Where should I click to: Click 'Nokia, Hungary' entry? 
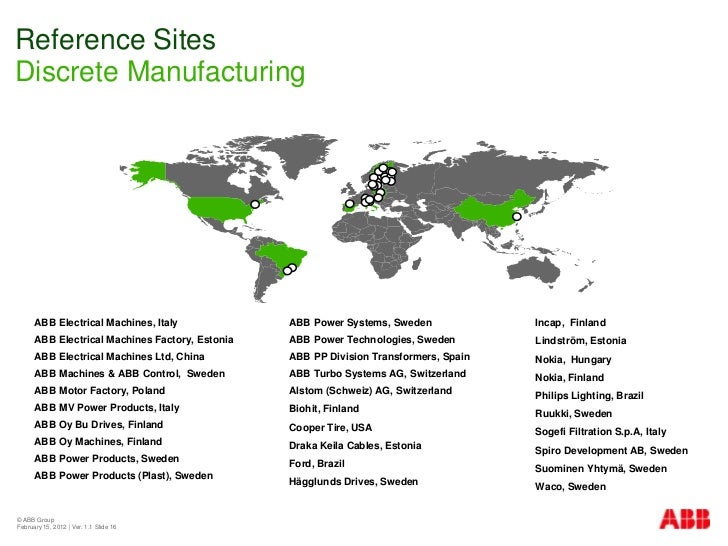click(x=573, y=360)
